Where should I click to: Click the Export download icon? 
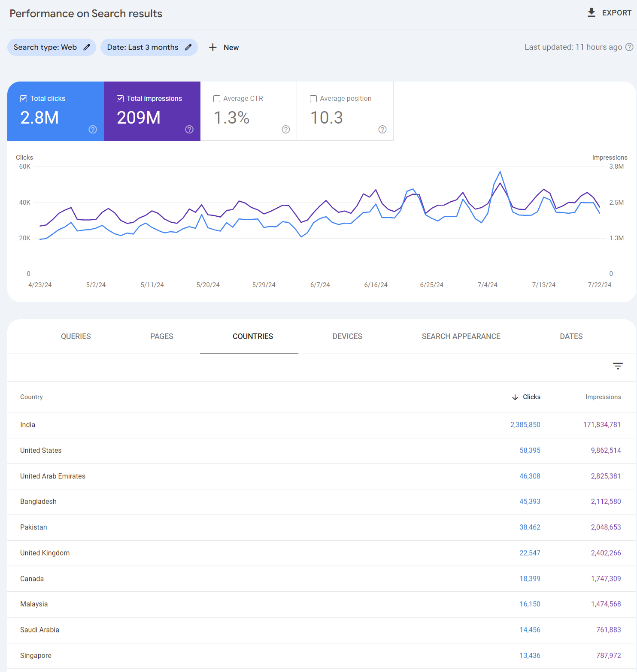(591, 12)
